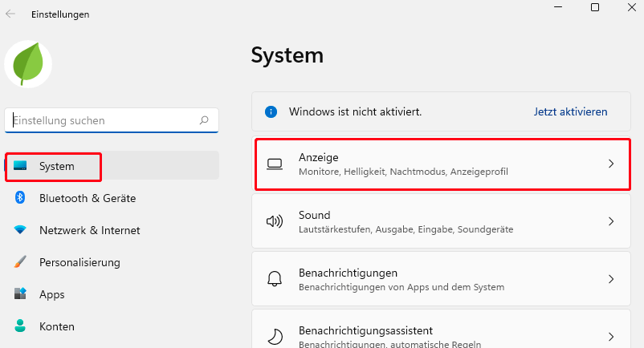The height and width of the screenshot is (348, 644).
Task: Expand Anzeige settings via chevron
Action: [x=611, y=164]
